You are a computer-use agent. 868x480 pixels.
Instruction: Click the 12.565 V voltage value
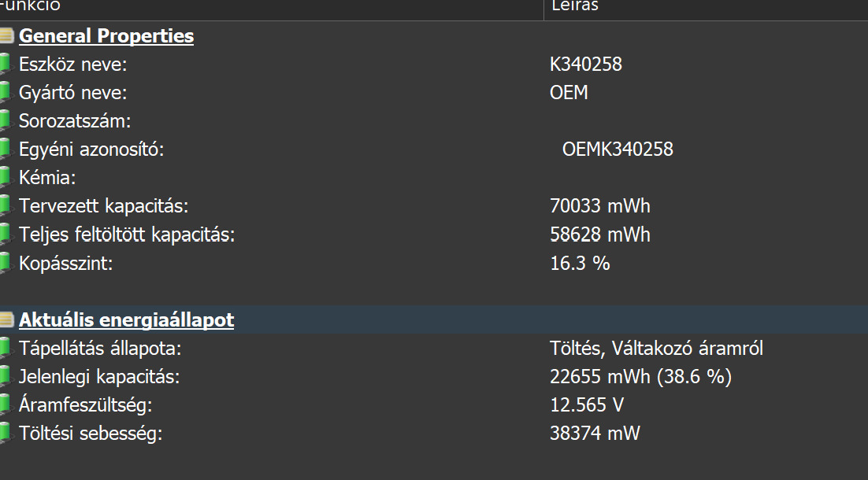(x=587, y=405)
